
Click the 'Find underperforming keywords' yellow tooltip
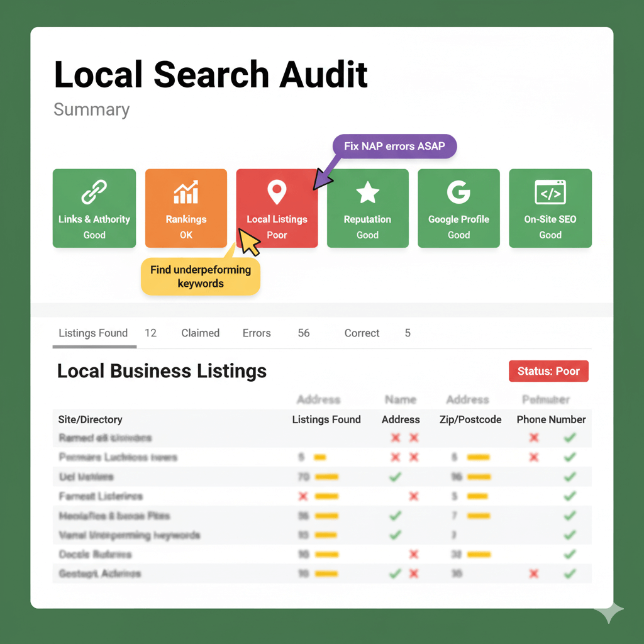pyautogui.click(x=200, y=277)
